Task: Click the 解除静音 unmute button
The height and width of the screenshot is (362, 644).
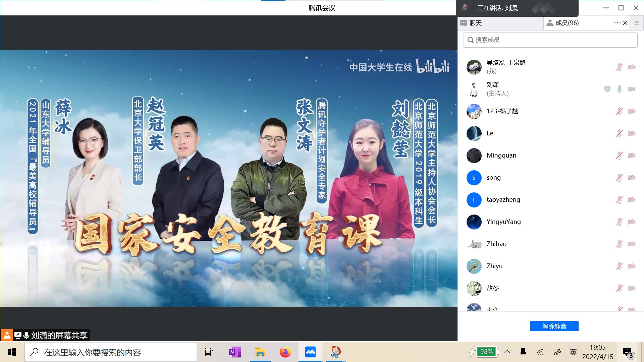Action: [554, 326]
